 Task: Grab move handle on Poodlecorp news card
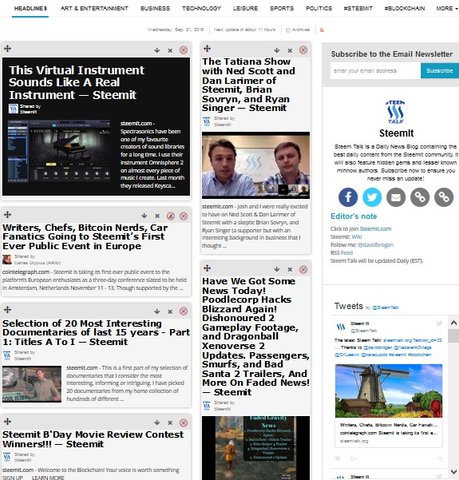tap(207, 268)
